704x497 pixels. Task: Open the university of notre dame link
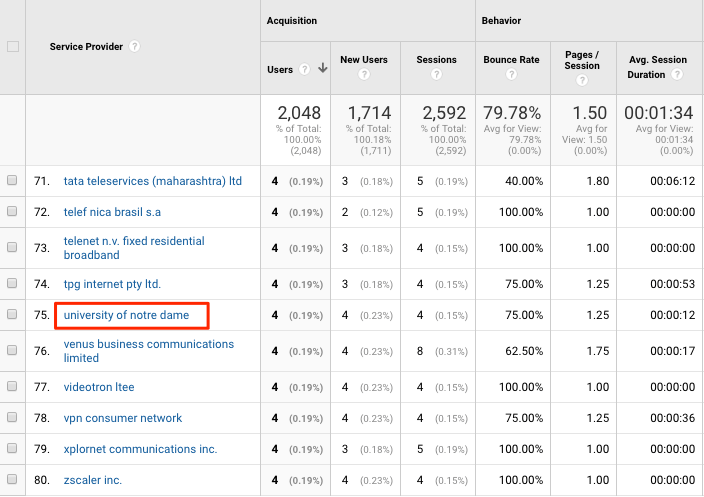tap(126, 315)
